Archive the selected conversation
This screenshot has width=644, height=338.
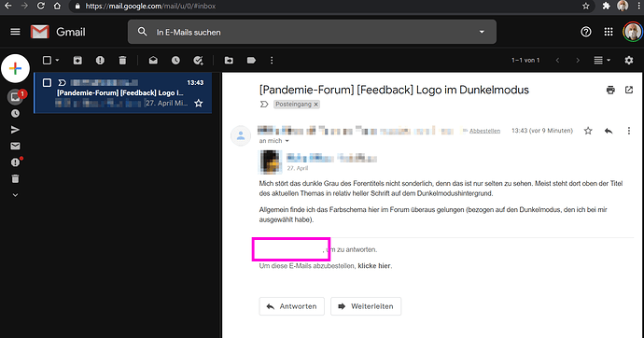(77, 61)
